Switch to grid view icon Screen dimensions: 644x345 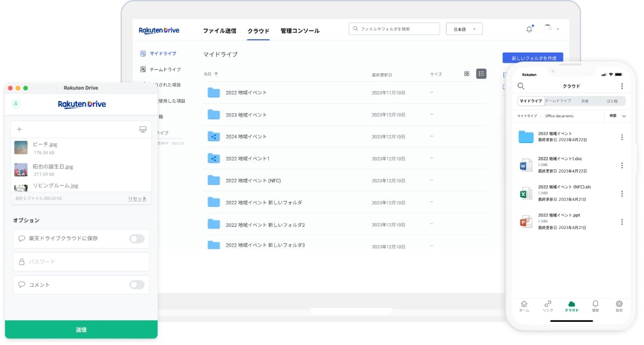click(x=467, y=74)
